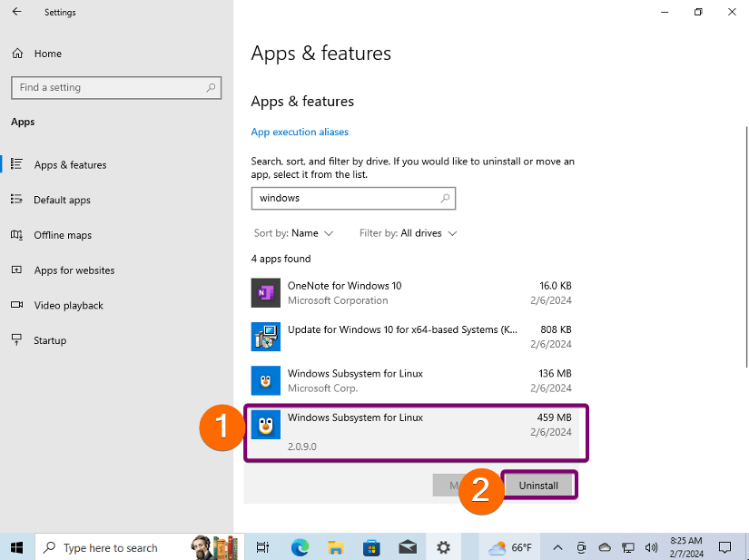Open Offline maps settings page

click(63, 235)
